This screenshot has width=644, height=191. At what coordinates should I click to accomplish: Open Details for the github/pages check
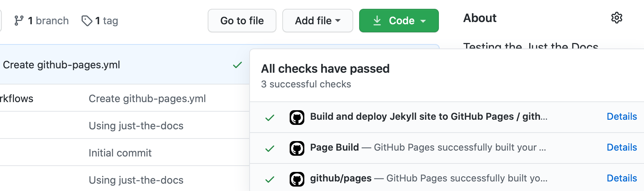click(x=622, y=178)
